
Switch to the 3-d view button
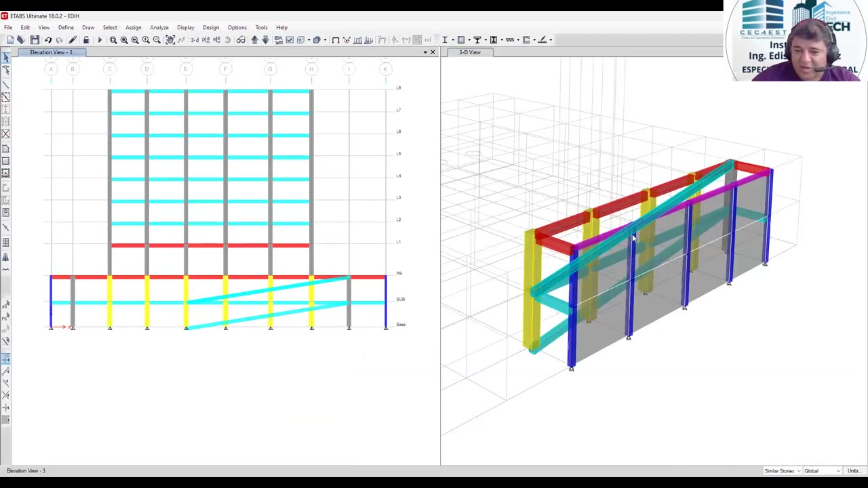click(x=195, y=40)
